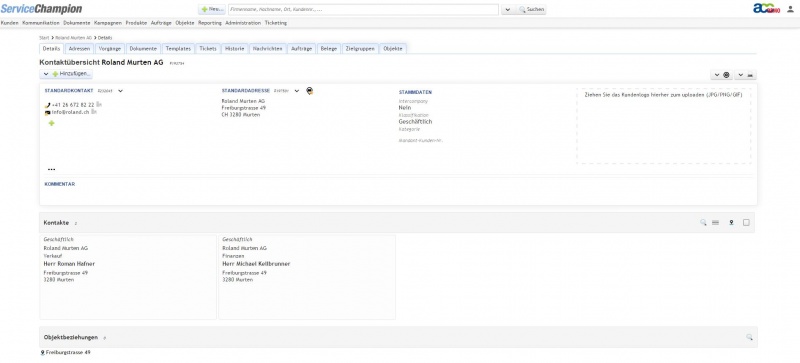
Task: Open the Administration menu
Action: tap(243, 23)
